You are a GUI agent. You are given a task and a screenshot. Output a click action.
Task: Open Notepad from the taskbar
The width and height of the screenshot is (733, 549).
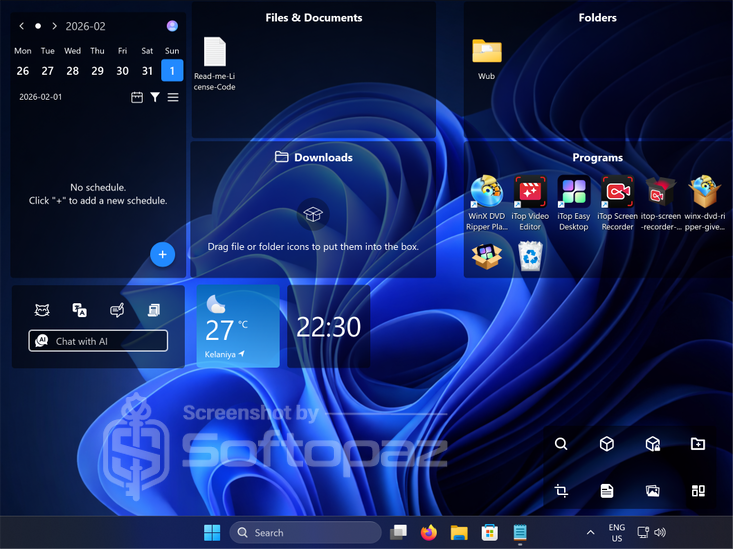tap(520, 532)
